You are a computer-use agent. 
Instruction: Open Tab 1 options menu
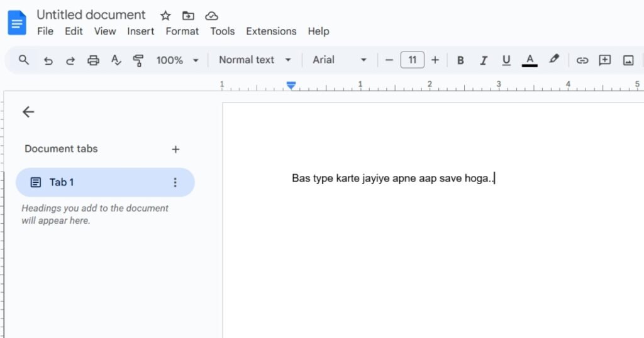click(x=175, y=182)
